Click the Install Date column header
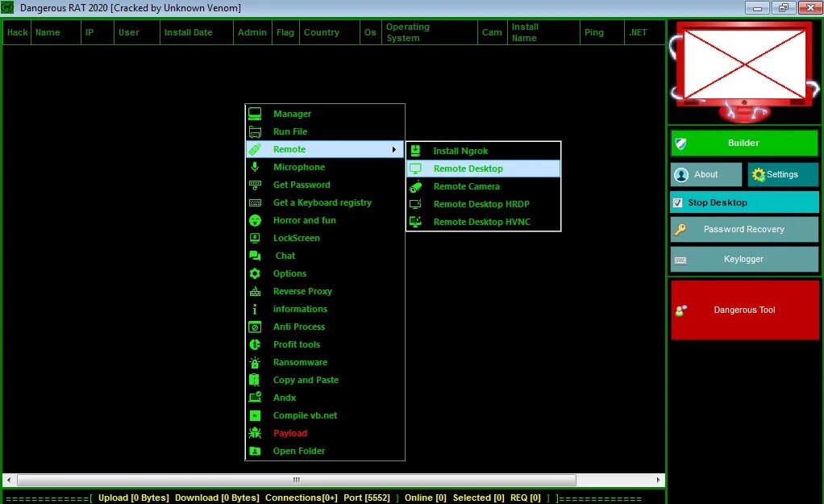Viewport: 824px width, 504px height. [197, 32]
